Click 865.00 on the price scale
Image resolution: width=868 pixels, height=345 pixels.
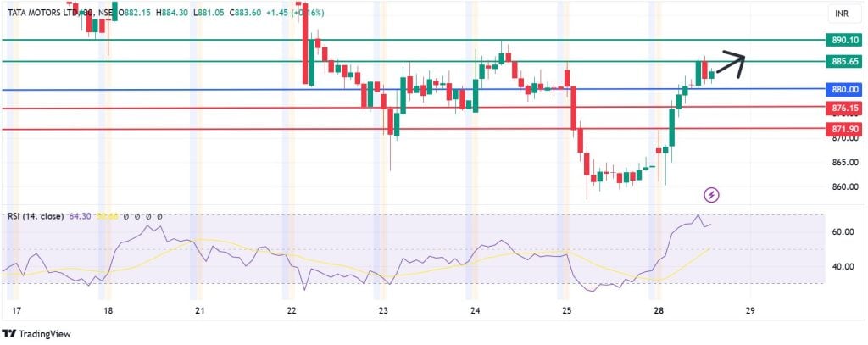click(x=847, y=162)
